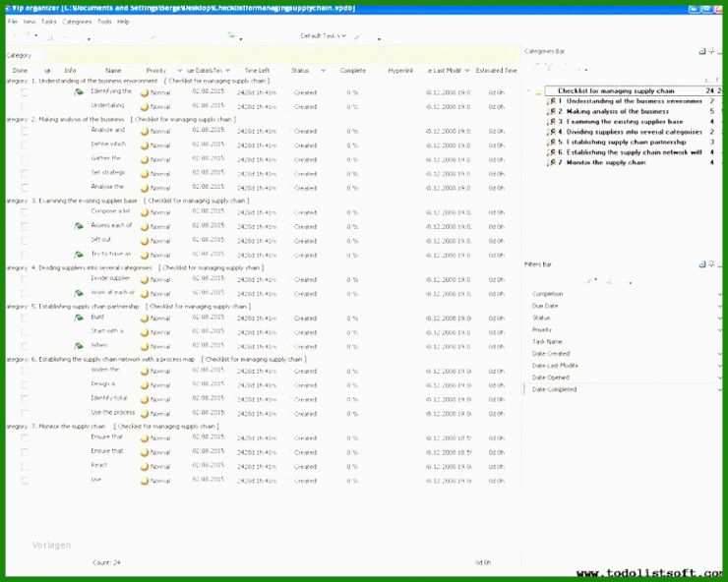Click toolbar icon left of Default Task view
This screenshot has height=582, width=728.
click(x=231, y=35)
